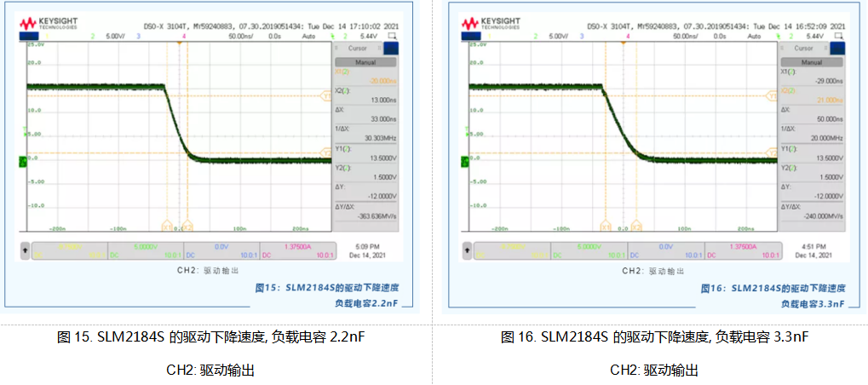
Task: Select the X2 value 13.000ns
Action: (x=384, y=100)
